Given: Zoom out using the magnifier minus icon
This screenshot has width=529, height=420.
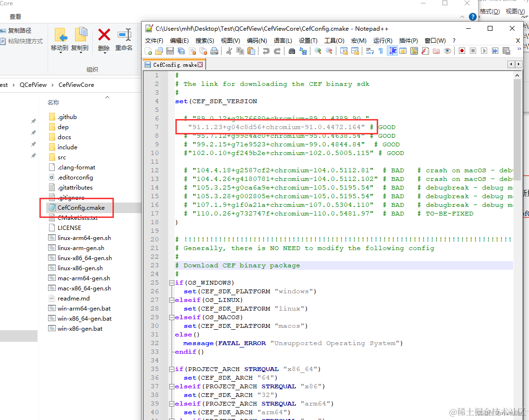Looking at the screenshot, I should tap(329, 51).
